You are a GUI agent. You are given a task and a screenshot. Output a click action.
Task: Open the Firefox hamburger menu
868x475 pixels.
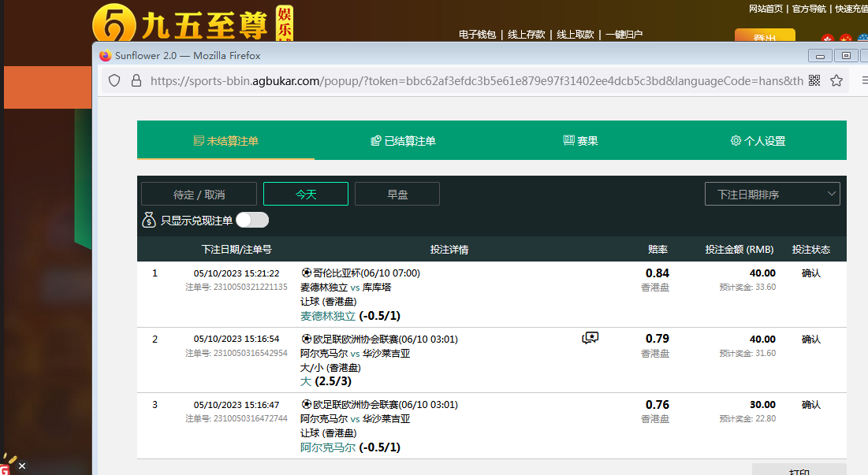click(x=863, y=81)
